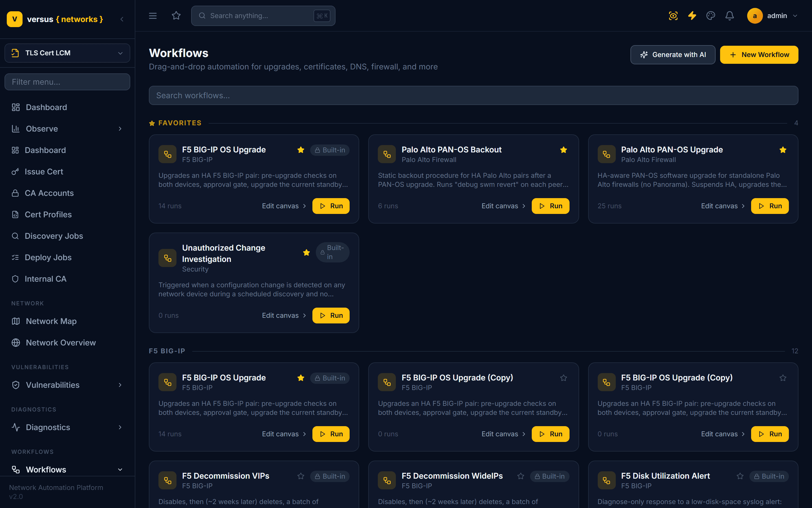Open the admin user dropdown arrow
812x508 pixels.
point(795,16)
